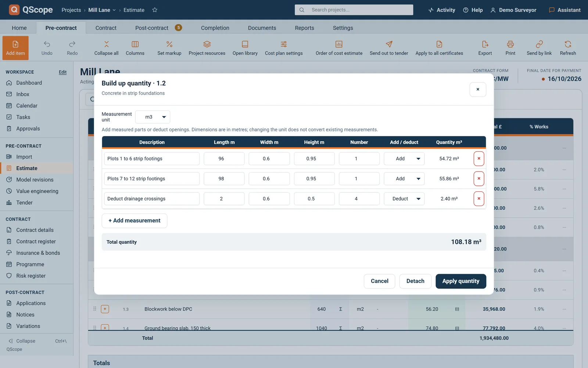Open the Assistant panel
This screenshot has height=368, width=588.
click(565, 10)
